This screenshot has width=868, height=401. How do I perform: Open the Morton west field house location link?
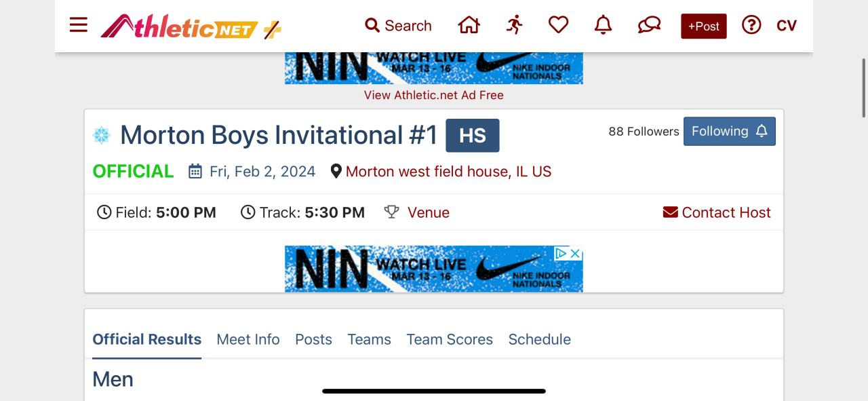point(448,172)
